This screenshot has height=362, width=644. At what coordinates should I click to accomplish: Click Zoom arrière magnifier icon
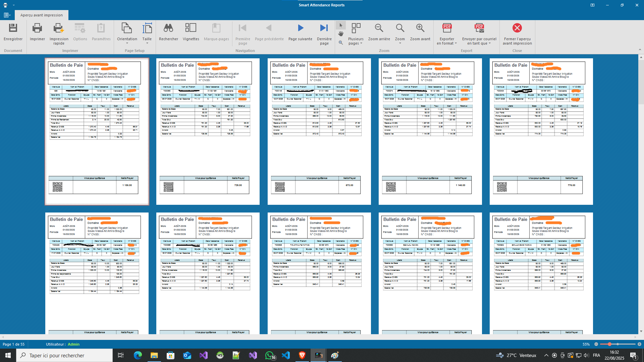pyautogui.click(x=379, y=28)
